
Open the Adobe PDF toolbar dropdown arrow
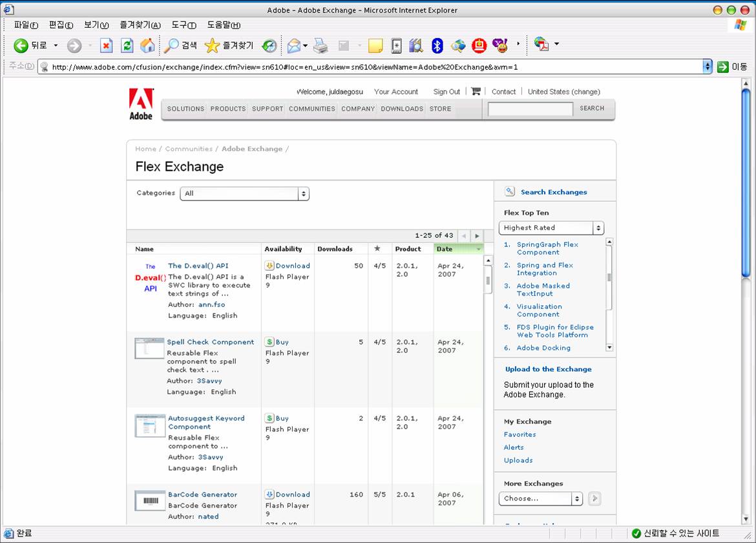tap(556, 44)
